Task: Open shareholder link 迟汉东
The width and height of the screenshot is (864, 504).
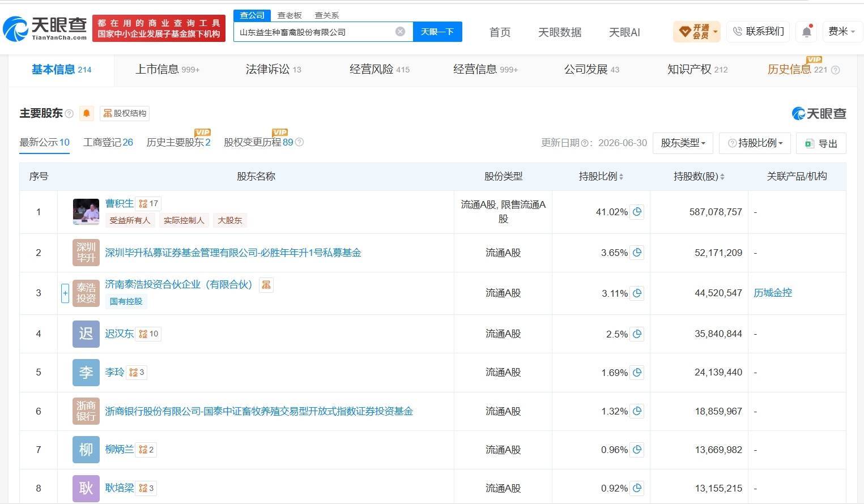Action: point(120,334)
